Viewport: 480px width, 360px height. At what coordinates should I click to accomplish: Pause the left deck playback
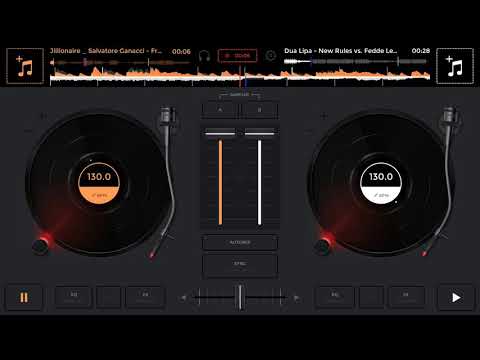tap(24, 297)
